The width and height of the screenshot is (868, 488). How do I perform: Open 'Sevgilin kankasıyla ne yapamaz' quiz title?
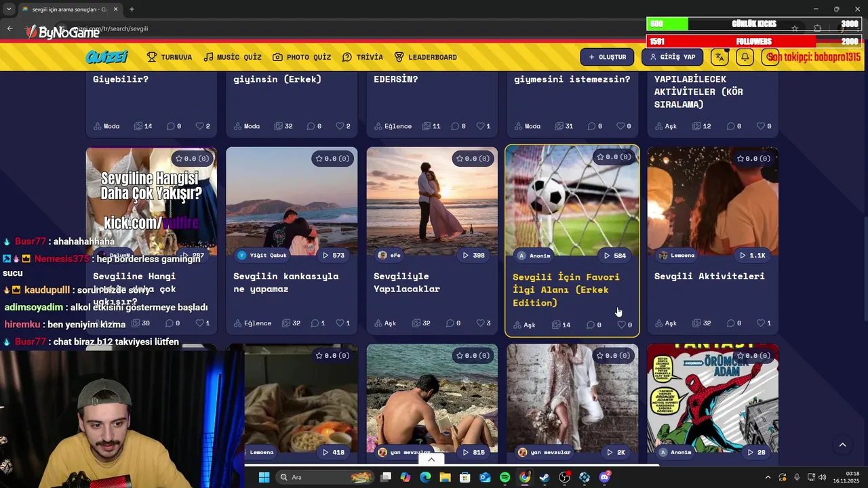click(286, 283)
